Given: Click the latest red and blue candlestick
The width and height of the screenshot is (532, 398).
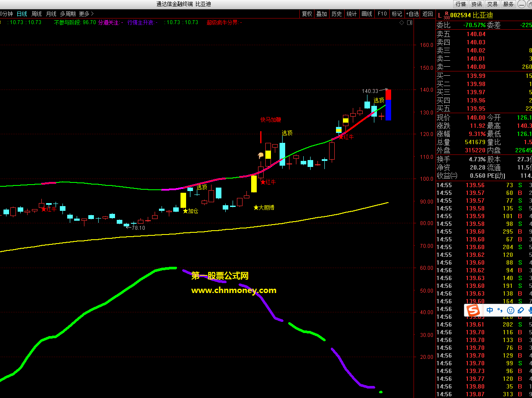Looking at the screenshot, I should pyautogui.click(x=388, y=105).
